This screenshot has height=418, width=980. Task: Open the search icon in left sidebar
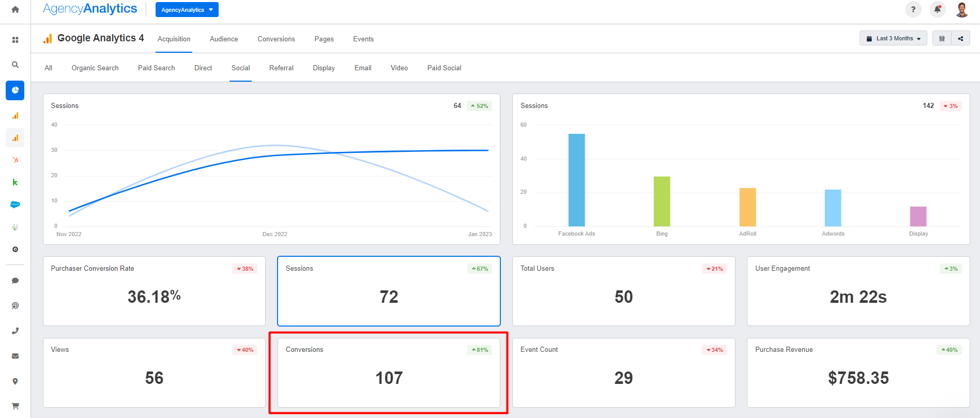[x=15, y=65]
